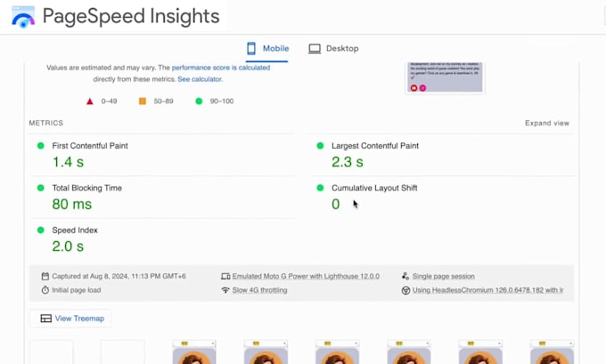Click the page screenshot thumbnail preview
The image size is (606, 364).
445,77
